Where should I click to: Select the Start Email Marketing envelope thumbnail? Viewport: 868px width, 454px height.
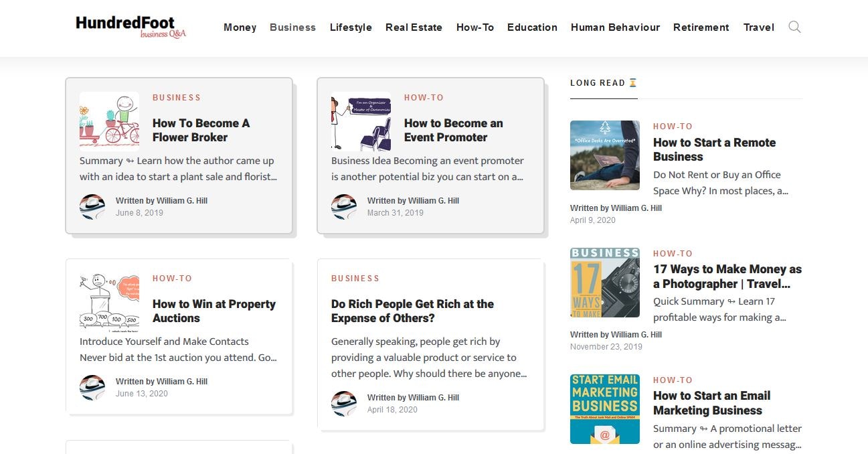(x=604, y=408)
